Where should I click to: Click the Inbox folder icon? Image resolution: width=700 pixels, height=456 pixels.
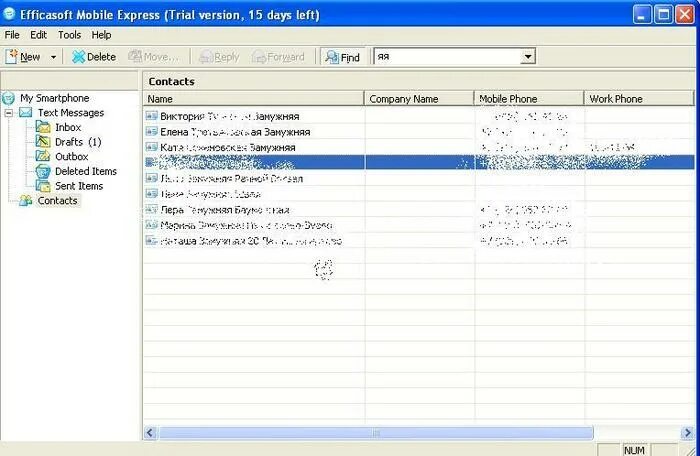pyautogui.click(x=43, y=127)
